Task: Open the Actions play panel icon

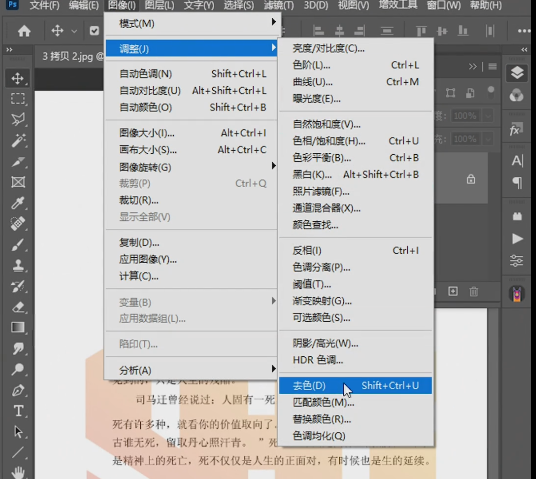Action: point(517,238)
